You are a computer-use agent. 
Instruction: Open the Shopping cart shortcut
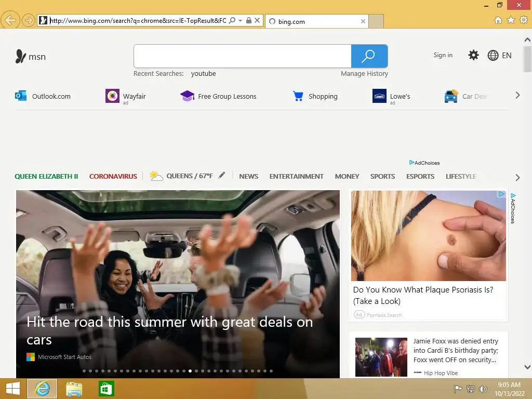point(315,96)
